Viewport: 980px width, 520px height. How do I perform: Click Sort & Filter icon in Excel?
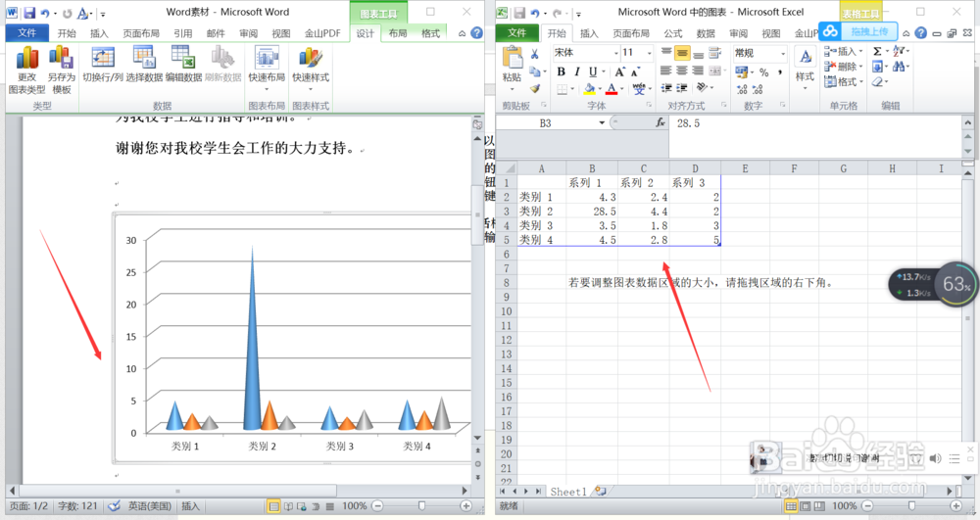point(899,51)
